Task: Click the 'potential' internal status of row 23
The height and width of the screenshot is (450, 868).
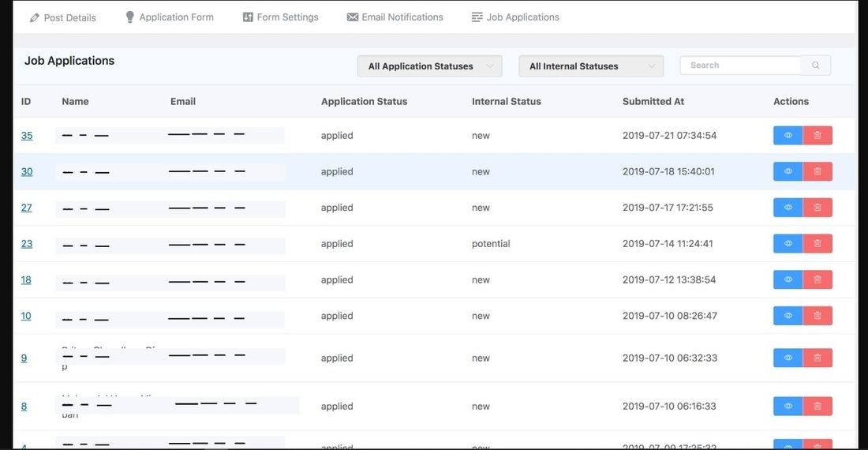Action: coord(491,244)
